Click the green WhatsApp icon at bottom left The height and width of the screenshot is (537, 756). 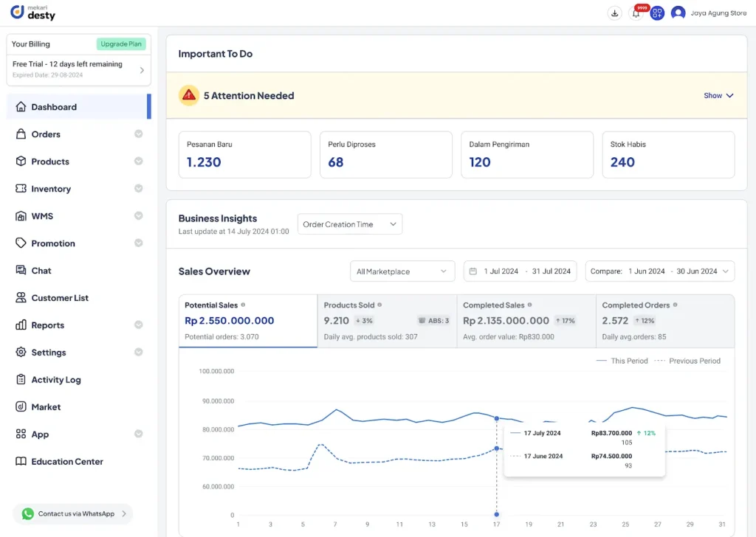pyautogui.click(x=27, y=513)
